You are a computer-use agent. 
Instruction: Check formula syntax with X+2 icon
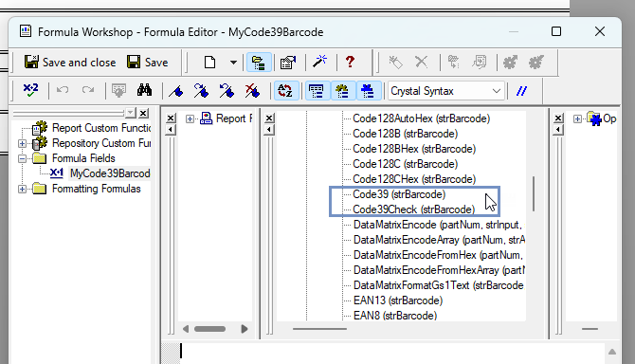[x=30, y=90]
